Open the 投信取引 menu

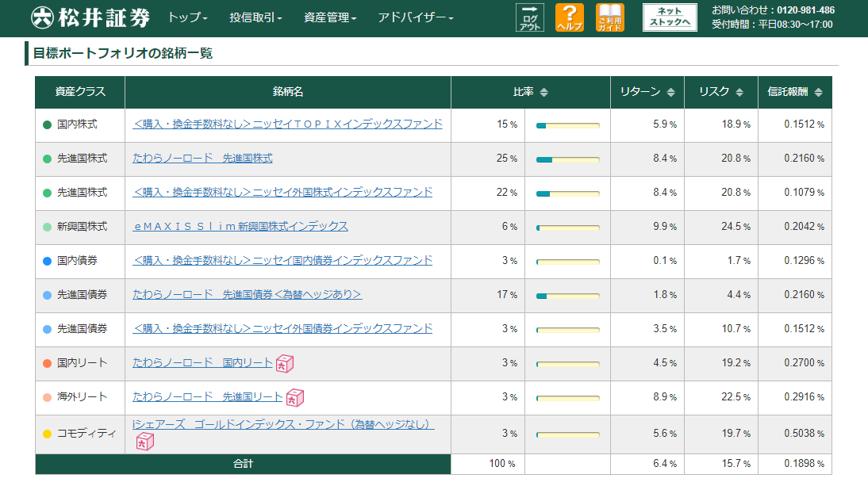[x=255, y=17]
